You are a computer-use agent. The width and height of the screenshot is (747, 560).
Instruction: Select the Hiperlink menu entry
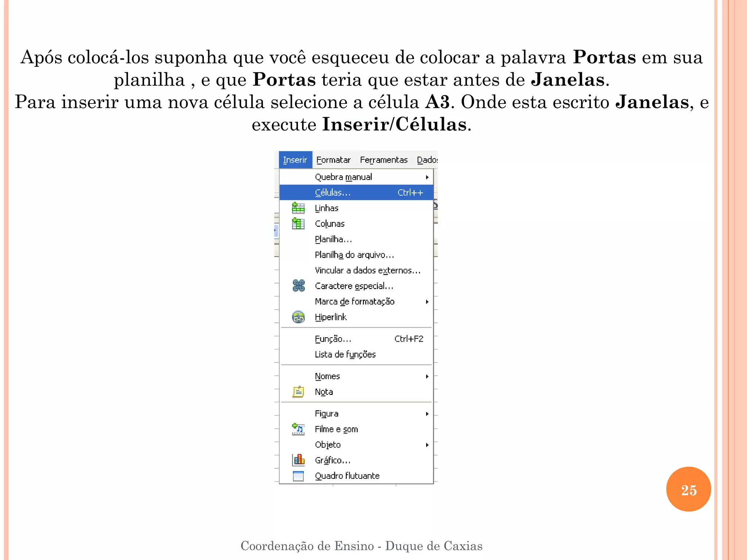click(356, 317)
